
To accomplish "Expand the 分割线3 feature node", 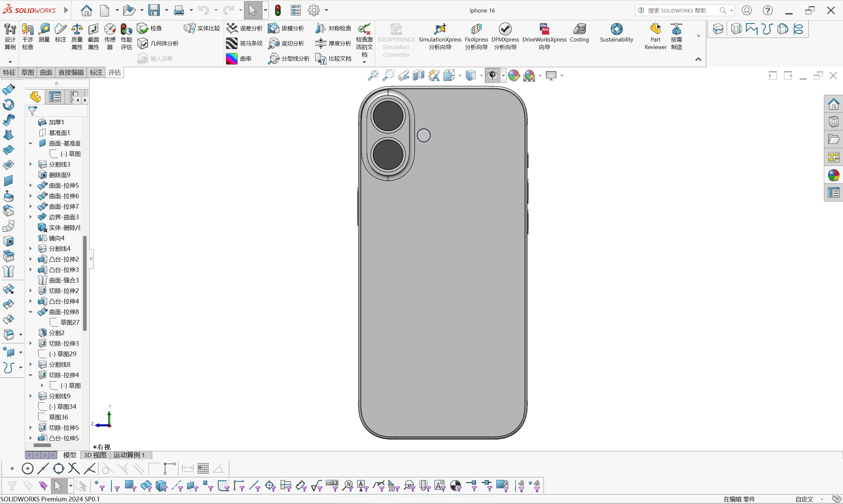I will (30, 164).
